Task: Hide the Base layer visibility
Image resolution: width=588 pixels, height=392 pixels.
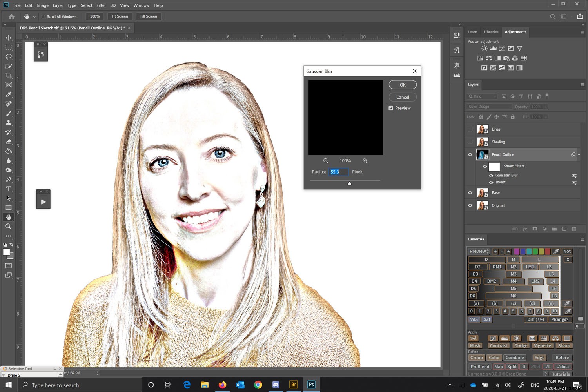Action: [x=470, y=192]
